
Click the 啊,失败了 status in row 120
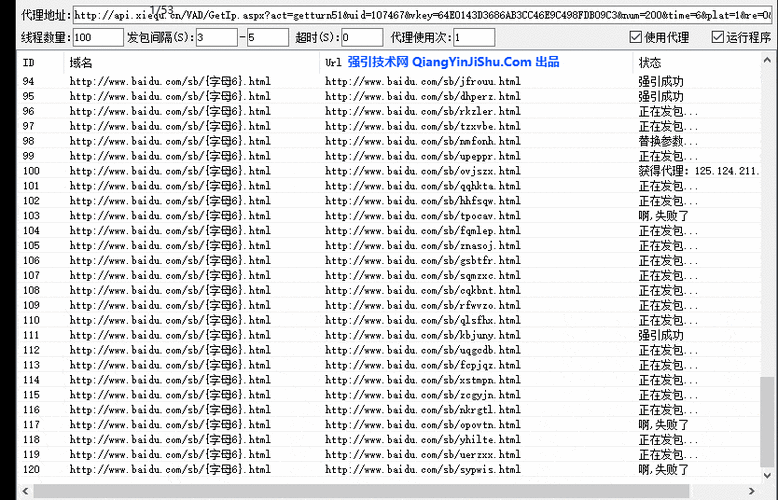click(663, 469)
